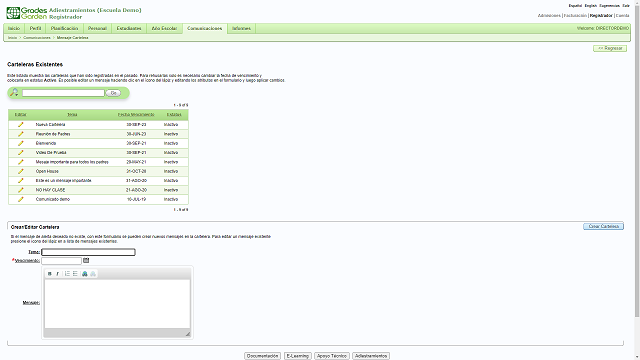Insert bulleted list in message editor
This screenshot has width=640, height=360.
click(75, 274)
